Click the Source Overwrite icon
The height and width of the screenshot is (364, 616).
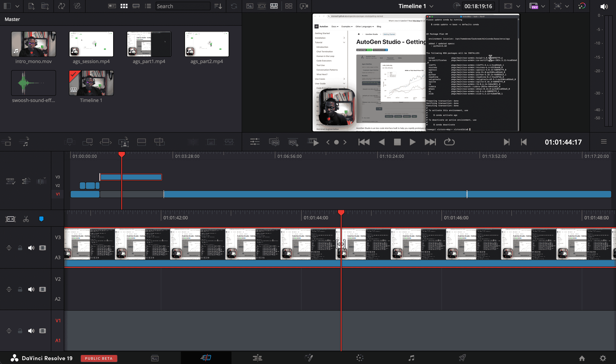[160, 142]
